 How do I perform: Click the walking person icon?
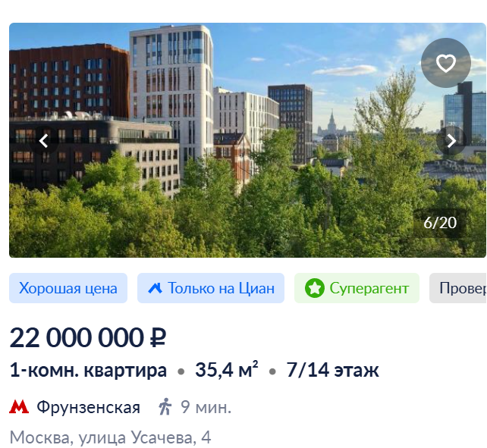(x=165, y=407)
